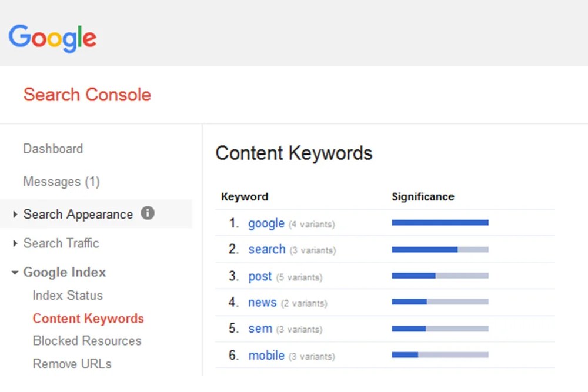588x392 pixels.
Task: Select Index Status under Google Index
Action: coord(68,295)
